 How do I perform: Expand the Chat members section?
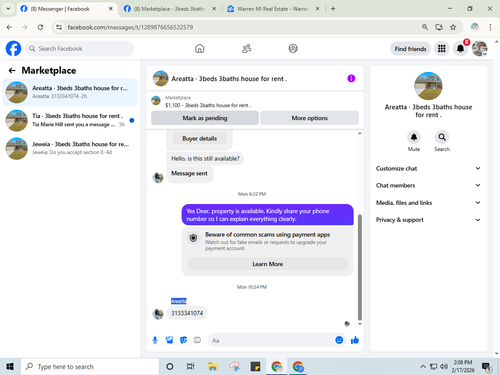[428, 185]
